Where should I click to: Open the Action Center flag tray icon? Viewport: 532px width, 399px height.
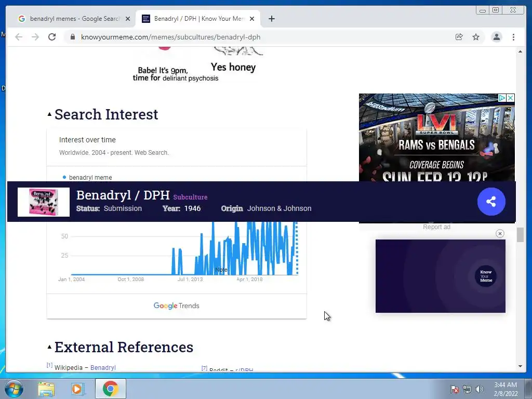[454, 389]
